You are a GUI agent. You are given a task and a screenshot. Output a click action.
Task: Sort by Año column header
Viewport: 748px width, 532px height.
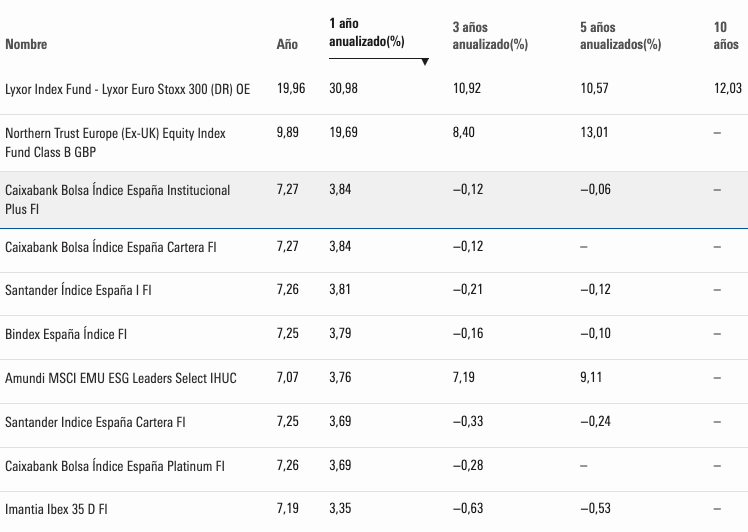pyautogui.click(x=287, y=44)
